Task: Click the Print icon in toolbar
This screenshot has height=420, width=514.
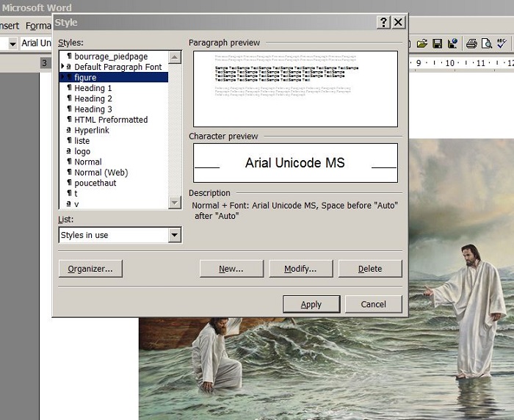Action: (471, 44)
